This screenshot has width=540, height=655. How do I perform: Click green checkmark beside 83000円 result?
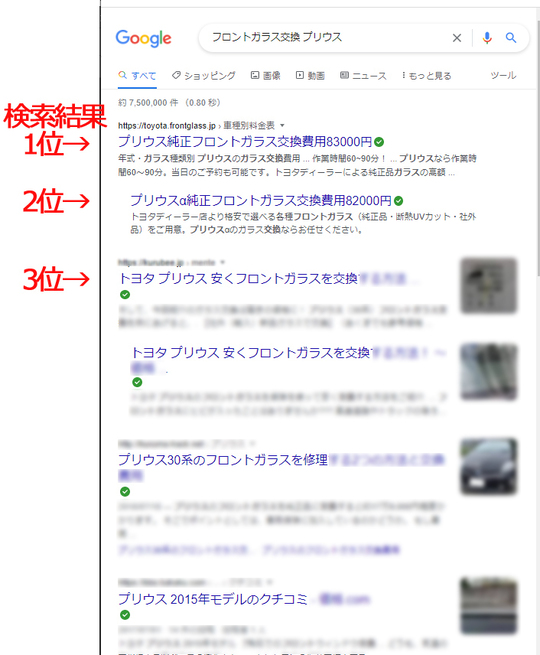pos(379,142)
